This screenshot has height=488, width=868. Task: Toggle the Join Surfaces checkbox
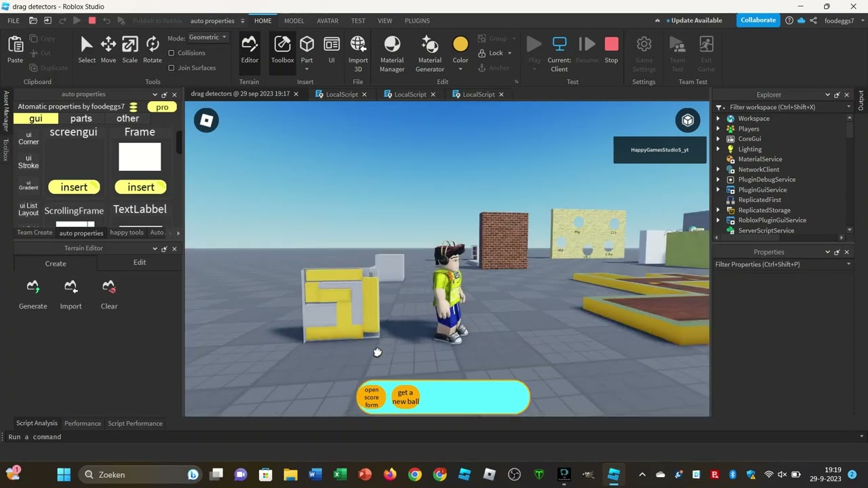(171, 68)
